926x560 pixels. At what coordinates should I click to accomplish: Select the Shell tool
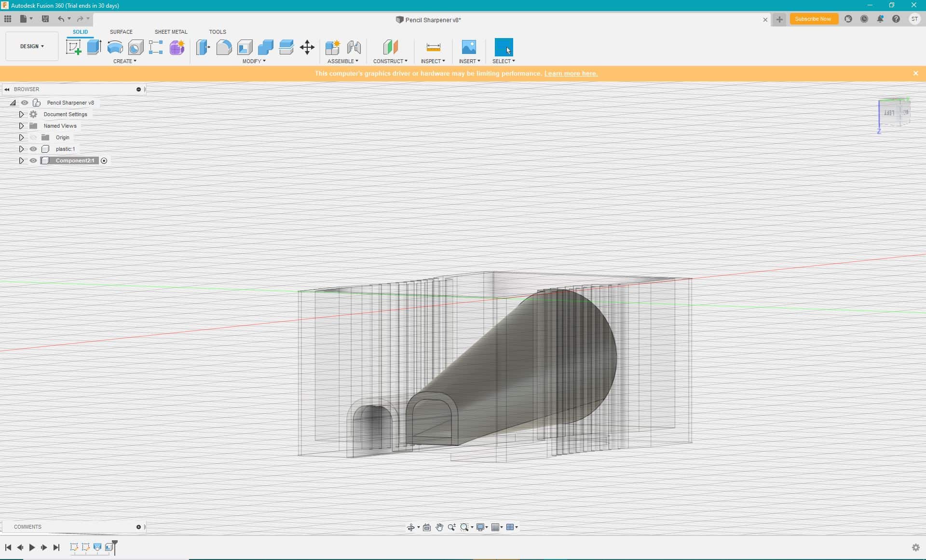pyautogui.click(x=245, y=47)
